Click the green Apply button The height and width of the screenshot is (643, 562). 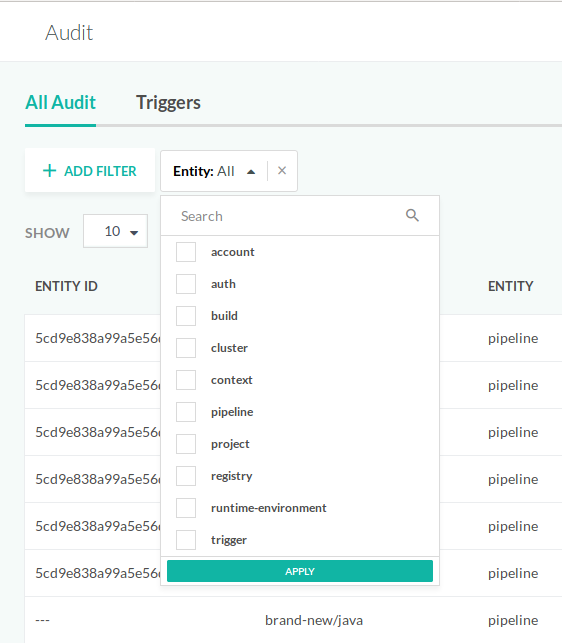click(300, 571)
